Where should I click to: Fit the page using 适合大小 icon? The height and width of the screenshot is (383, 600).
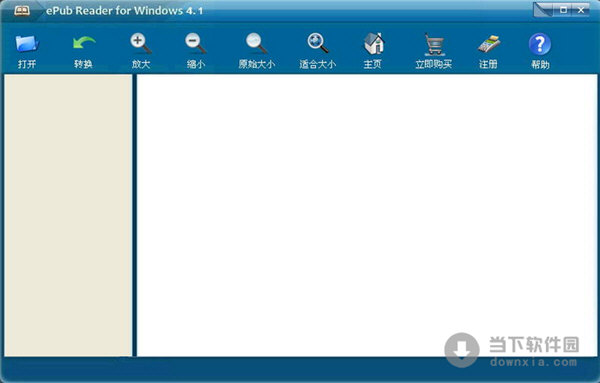318,43
